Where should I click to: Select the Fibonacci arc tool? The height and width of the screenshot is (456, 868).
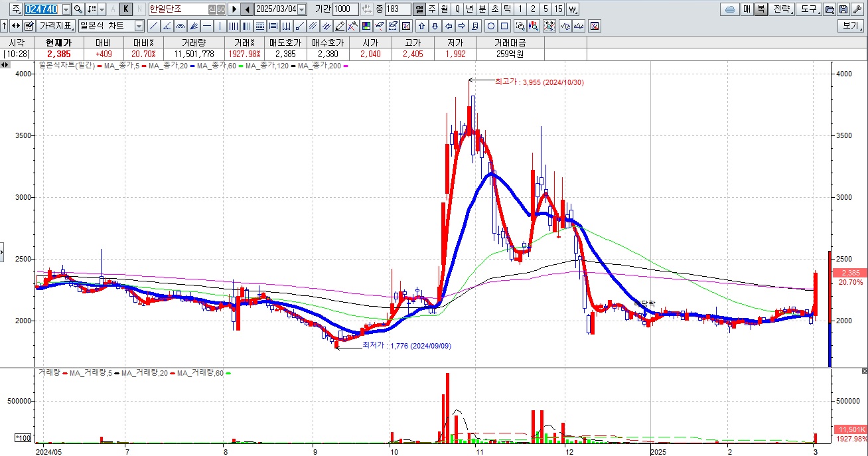pyautogui.click(x=180, y=26)
